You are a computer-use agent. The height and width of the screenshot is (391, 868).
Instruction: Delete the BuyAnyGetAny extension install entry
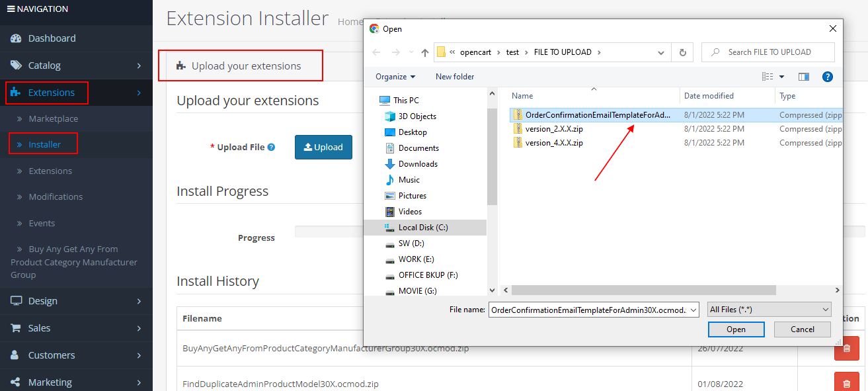click(846, 348)
